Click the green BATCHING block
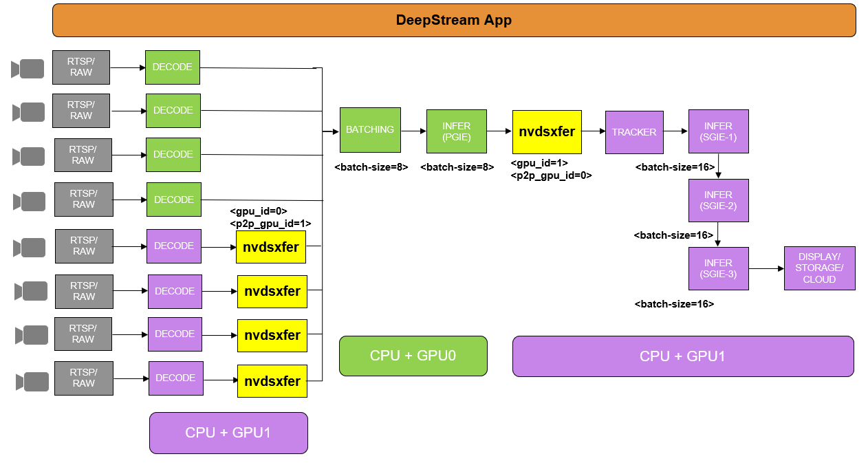This screenshot has height=463, width=868. (370, 130)
